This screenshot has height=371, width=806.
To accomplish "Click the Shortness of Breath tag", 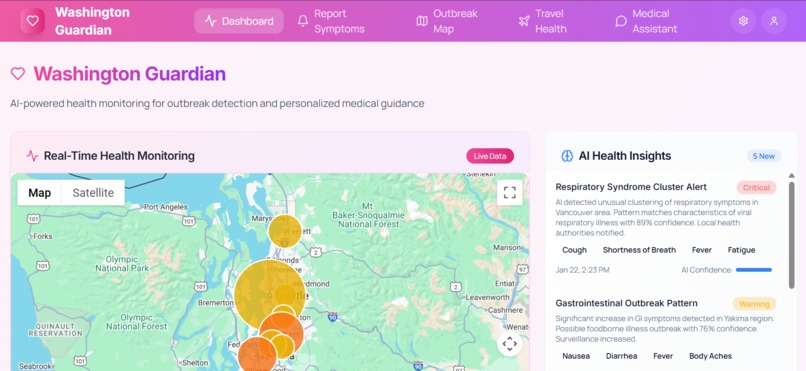I will (639, 250).
